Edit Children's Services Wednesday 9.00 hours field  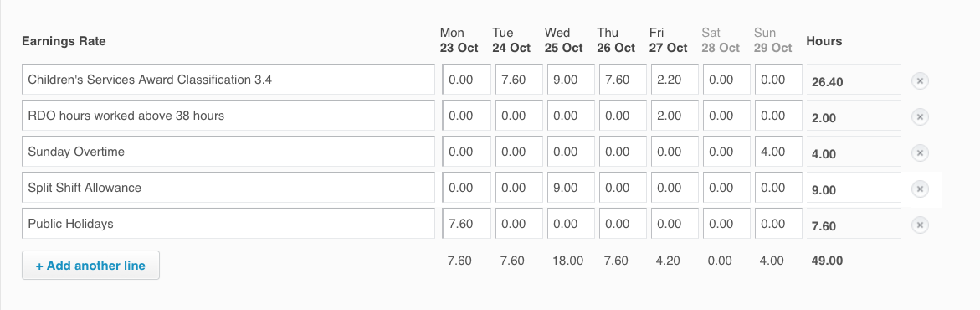pyautogui.click(x=571, y=80)
